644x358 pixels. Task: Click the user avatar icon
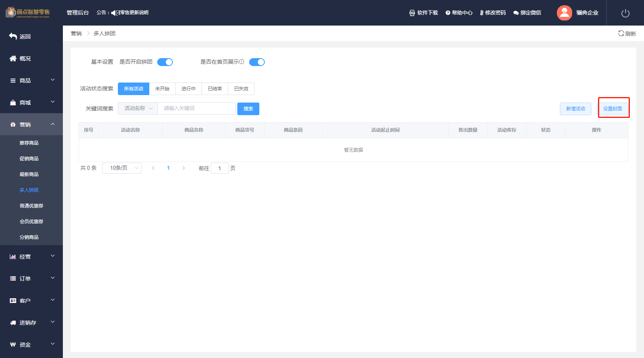pos(564,13)
